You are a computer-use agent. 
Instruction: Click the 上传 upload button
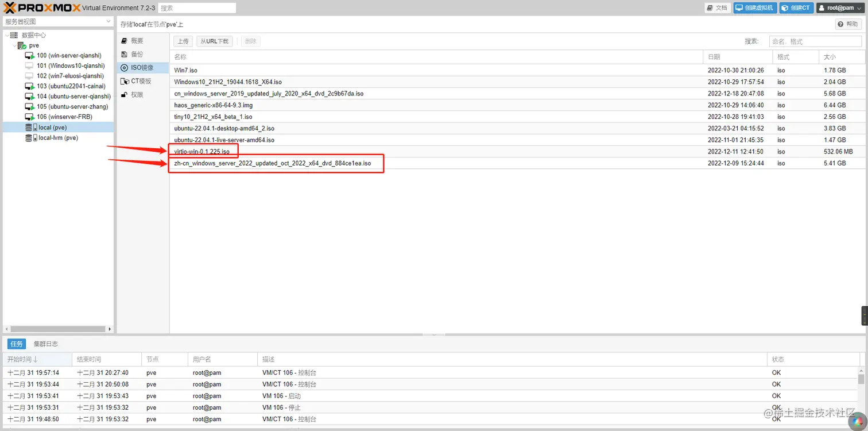click(x=183, y=41)
